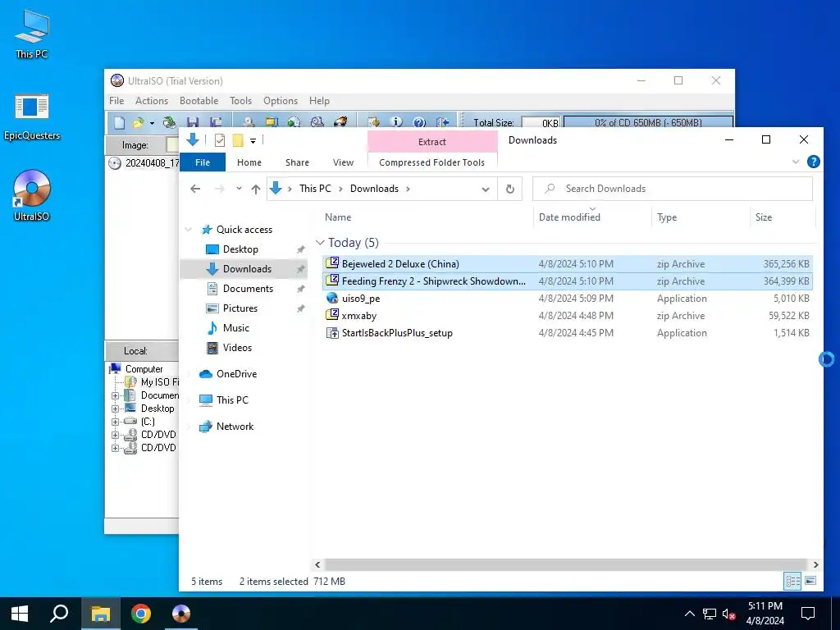Switch to large thumbnails view using status bar icon
The height and width of the screenshot is (630, 840).
[x=810, y=581]
